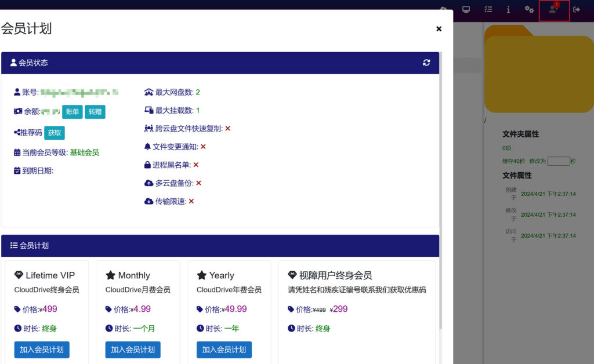Click the 基础会员 membership level text

(85, 152)
